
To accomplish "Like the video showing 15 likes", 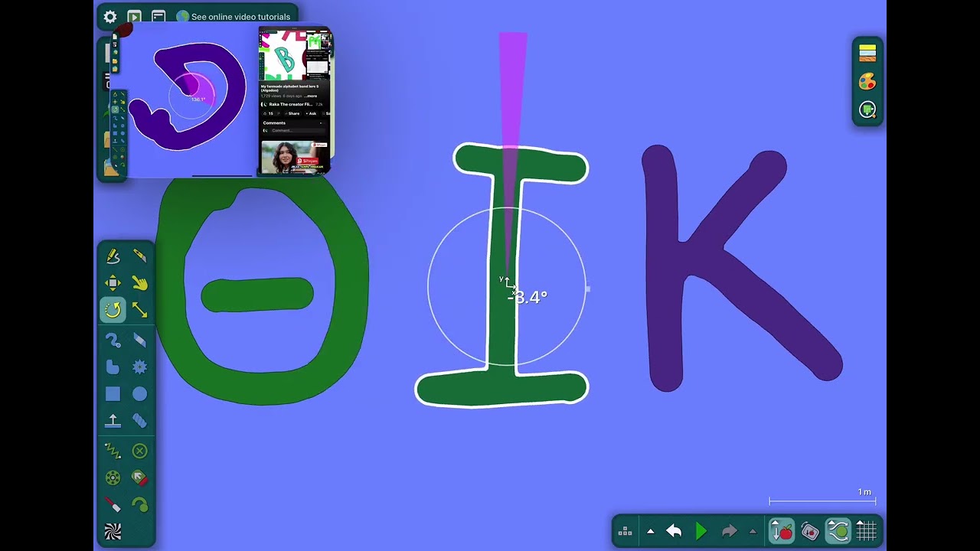I will 269,113.
